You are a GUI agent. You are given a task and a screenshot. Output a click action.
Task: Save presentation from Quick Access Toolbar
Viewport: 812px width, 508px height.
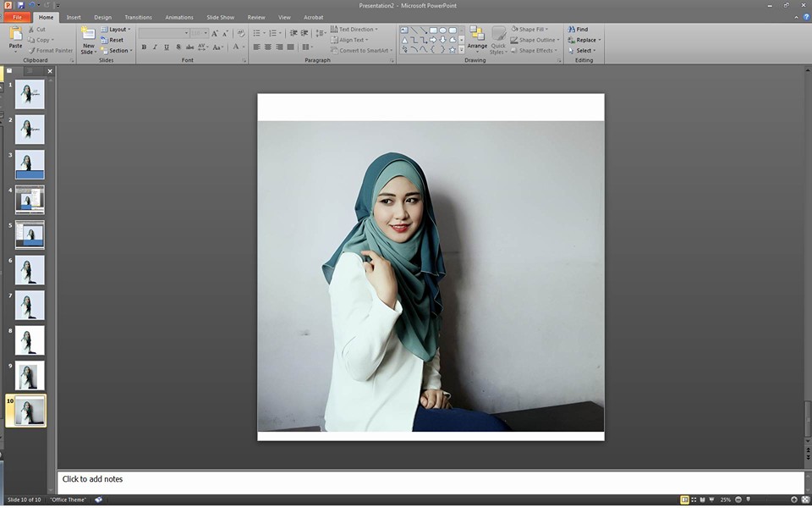coord(21,5)
